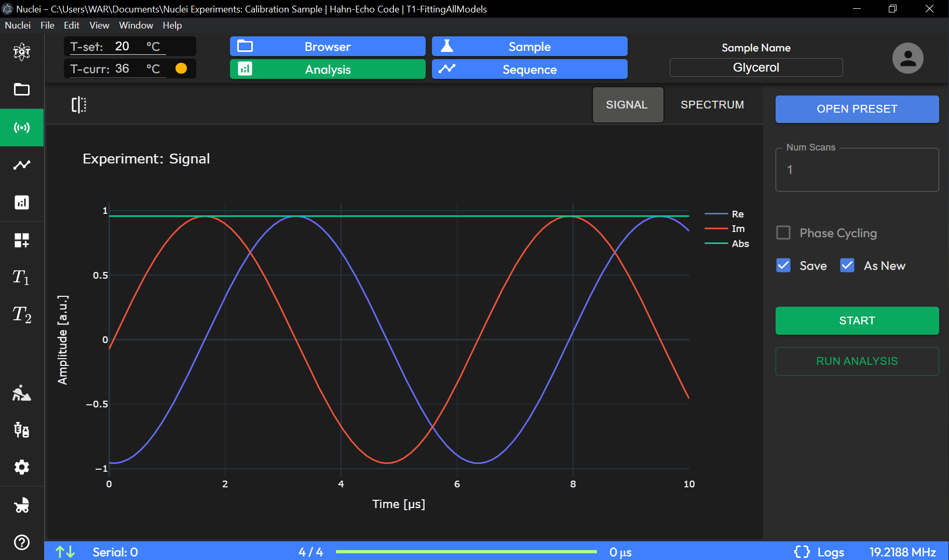Toggle Im trace in the legend
The width and height of the screenshot is (949, 560).
[x=725, y=228]
